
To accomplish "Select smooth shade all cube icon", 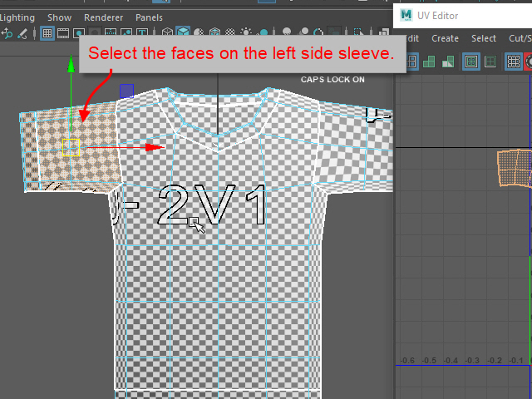I will (x=183, y=33).
